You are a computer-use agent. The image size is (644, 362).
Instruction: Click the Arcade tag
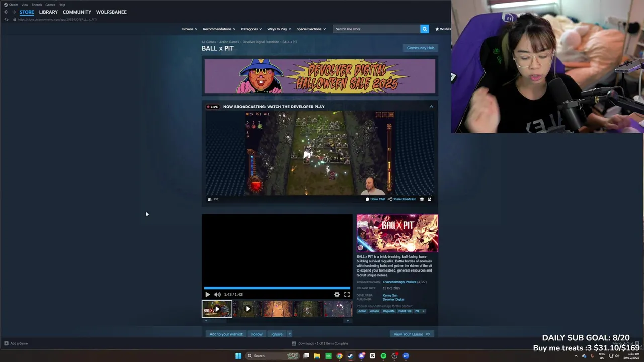tap(374, 311)
